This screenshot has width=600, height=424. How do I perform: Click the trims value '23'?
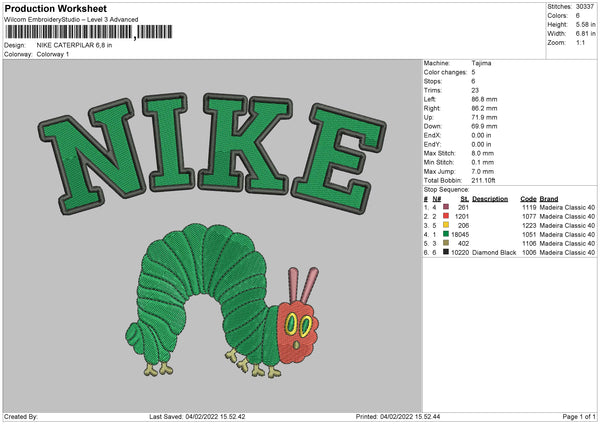tap(475, 90)
